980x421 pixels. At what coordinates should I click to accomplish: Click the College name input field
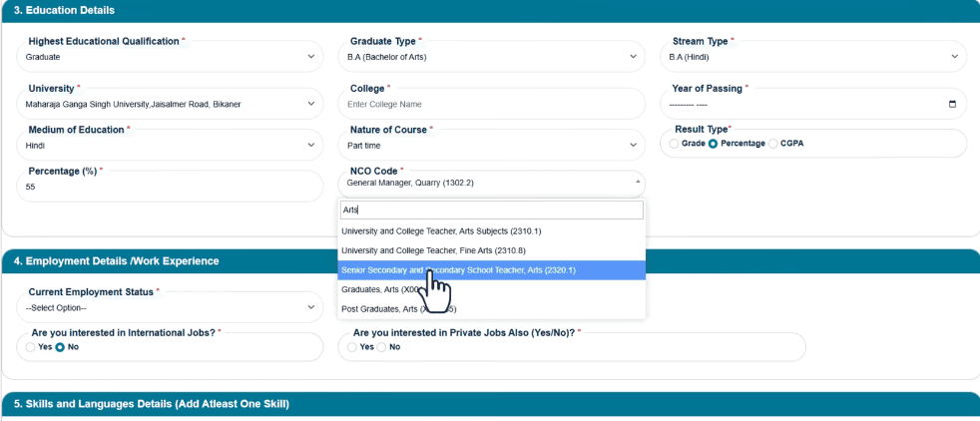(491, 105)
